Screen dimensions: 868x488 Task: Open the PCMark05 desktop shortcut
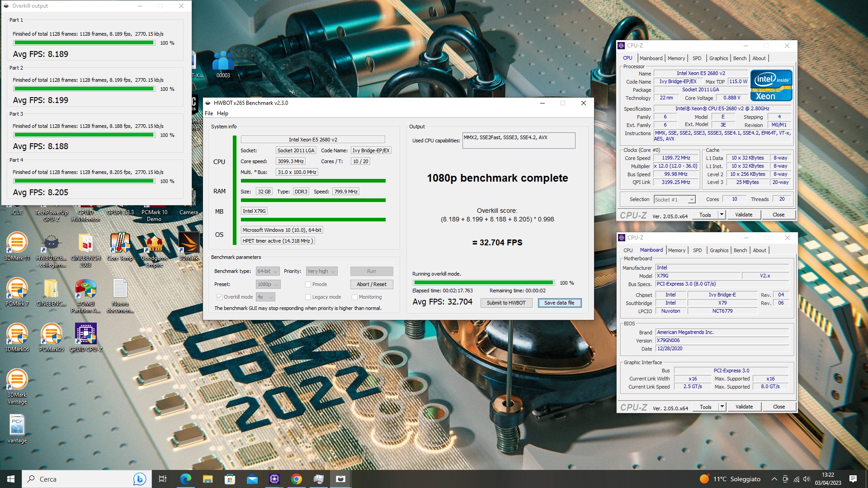[51, 338]
